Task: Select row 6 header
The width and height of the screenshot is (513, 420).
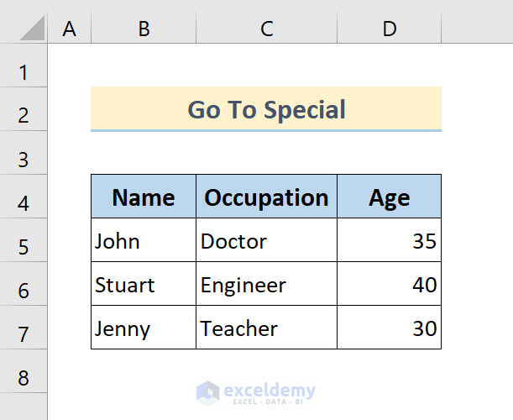Action: click(24, 284)
